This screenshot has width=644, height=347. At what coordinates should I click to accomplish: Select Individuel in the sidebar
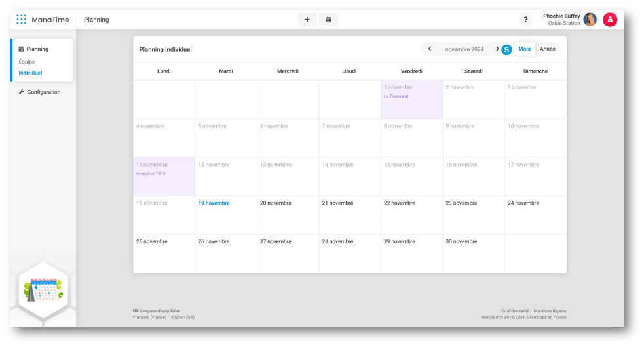tap(30, 73)
